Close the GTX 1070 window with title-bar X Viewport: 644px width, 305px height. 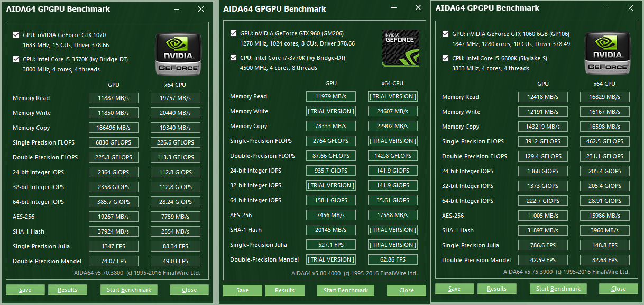(201, 9)
